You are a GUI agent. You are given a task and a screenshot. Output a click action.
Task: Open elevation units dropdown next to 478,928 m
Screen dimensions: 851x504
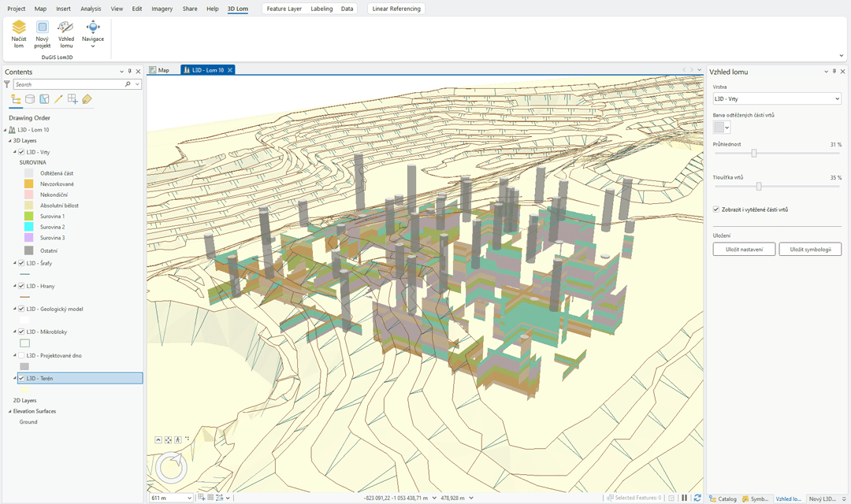(471, 498)
